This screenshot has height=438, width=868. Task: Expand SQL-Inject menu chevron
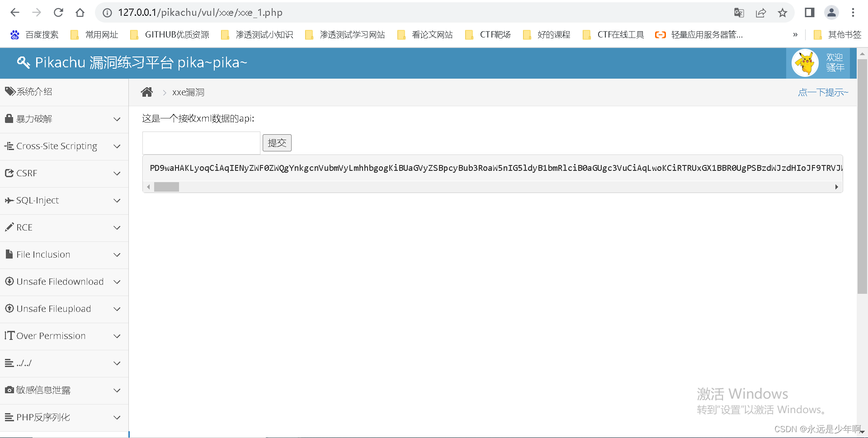[117, 201]
